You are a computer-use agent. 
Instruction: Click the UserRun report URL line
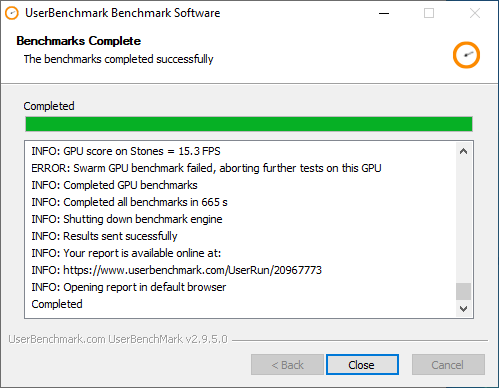(x=177, y=270)
